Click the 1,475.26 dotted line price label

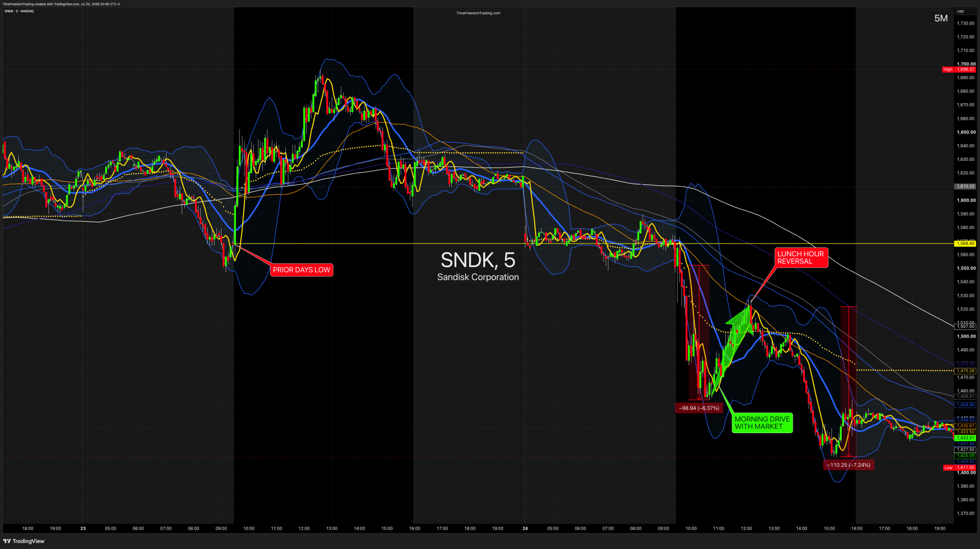tap(965, 371)
